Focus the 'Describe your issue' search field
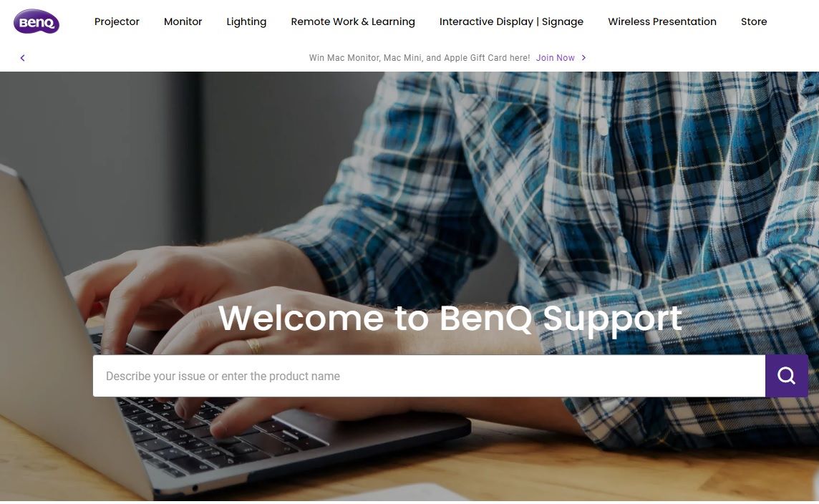The image size is (819, 504). [429, 376]
